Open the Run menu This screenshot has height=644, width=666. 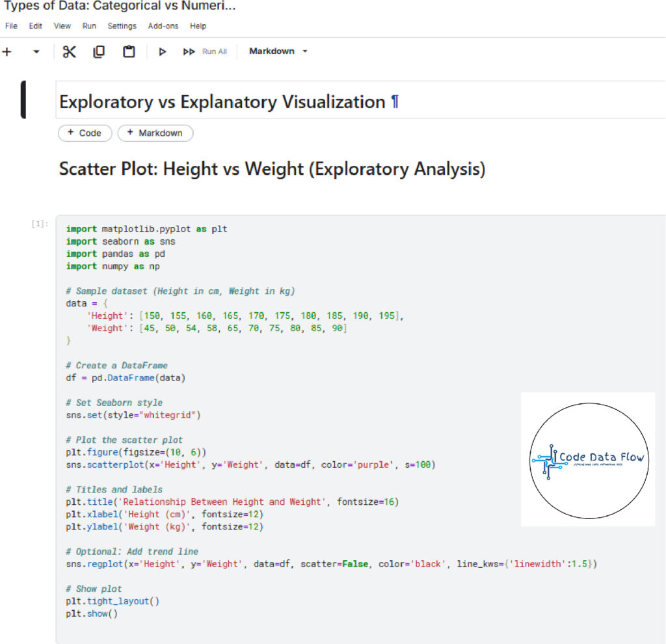point(89,26)
